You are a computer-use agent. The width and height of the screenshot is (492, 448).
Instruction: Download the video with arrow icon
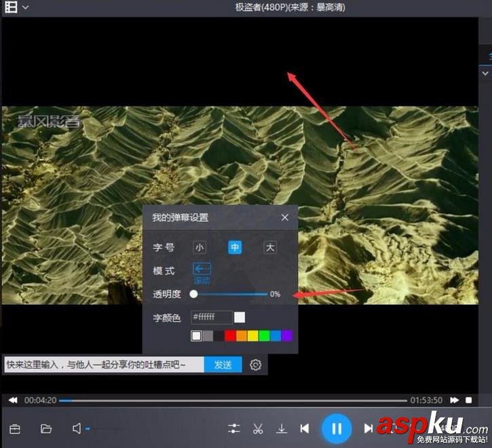(282, 428)
